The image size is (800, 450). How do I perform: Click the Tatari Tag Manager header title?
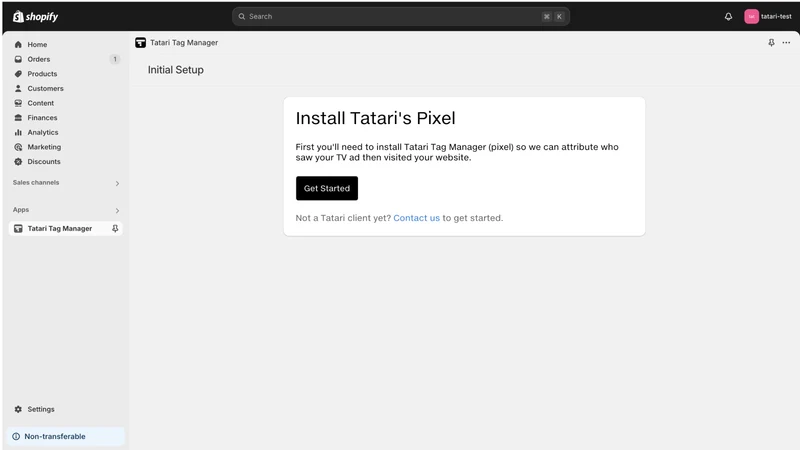(x=184, y=43)
